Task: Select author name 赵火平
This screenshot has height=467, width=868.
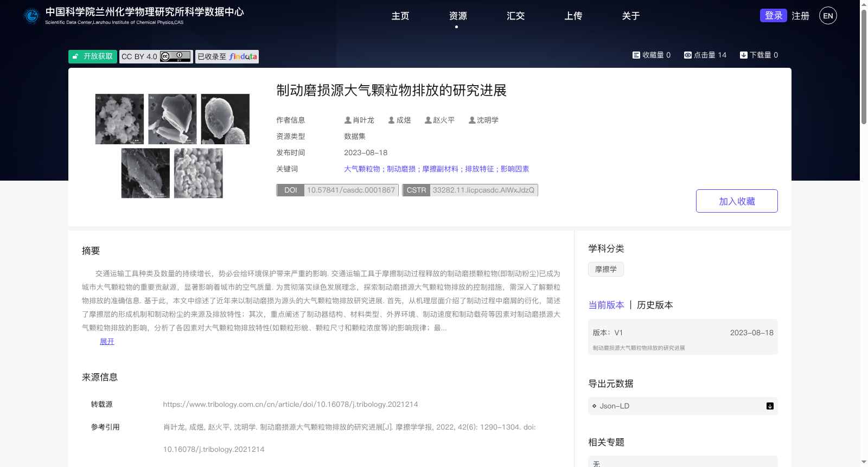Action: [444, 120]
